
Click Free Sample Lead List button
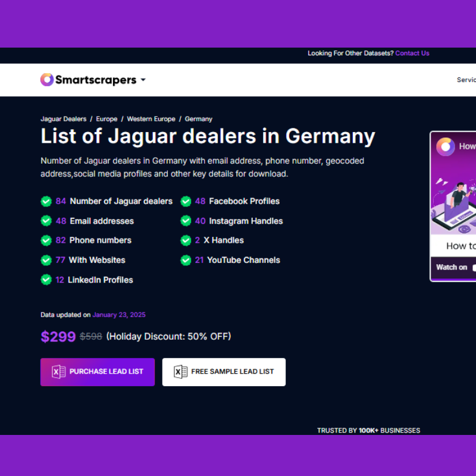point(224,372)
